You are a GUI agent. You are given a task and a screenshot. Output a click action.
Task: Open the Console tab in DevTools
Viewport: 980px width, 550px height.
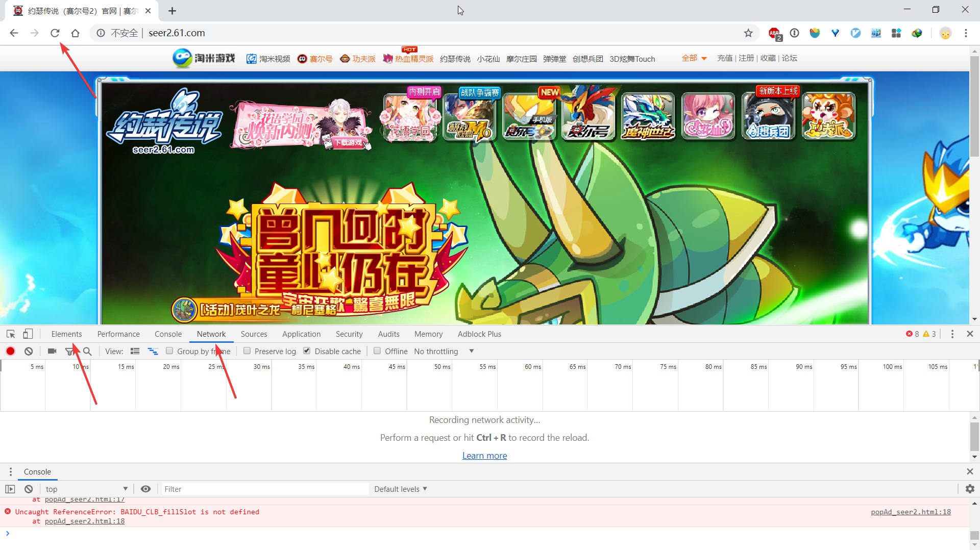[168, 334]
